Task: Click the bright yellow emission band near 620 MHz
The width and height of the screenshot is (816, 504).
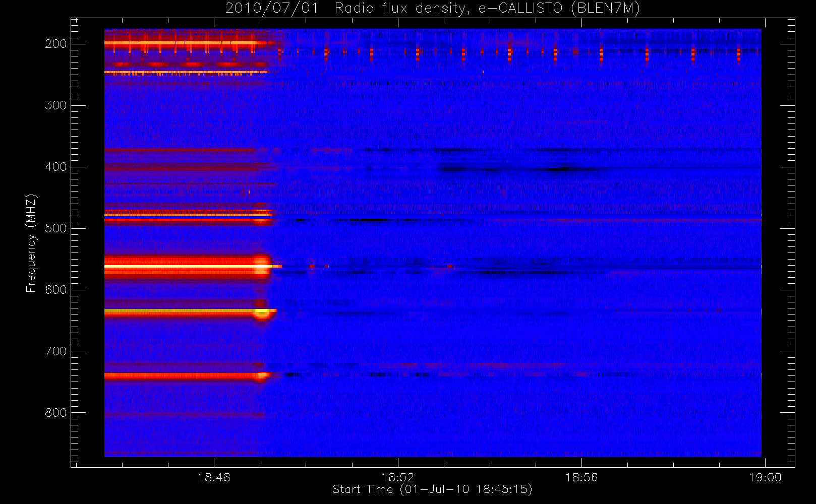Action: click(x=190, y=312)
